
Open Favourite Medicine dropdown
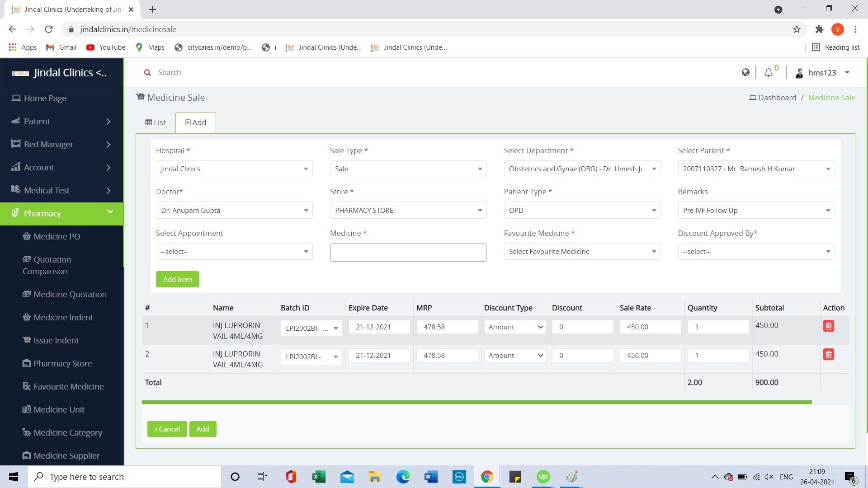[x=582, y=252]
